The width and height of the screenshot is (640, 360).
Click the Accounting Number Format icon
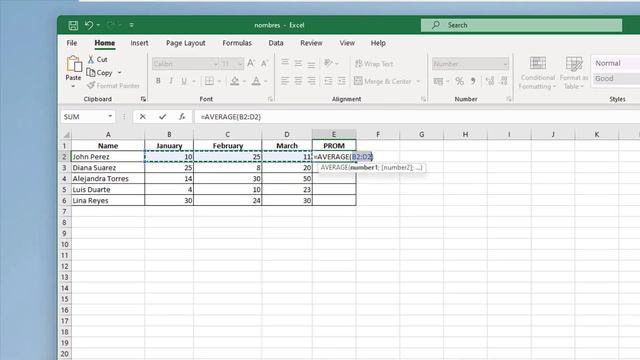pos(438,81)
